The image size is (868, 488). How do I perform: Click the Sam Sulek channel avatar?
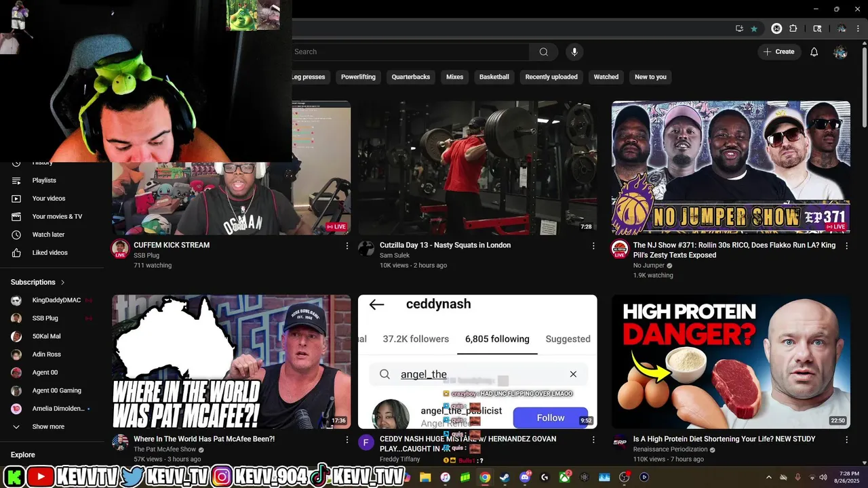pos(366,248)
